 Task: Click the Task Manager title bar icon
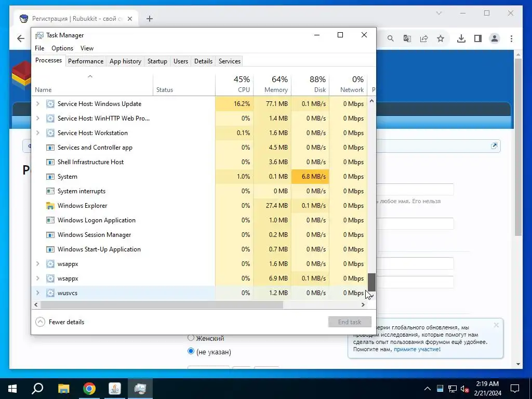tap(39, 35)
